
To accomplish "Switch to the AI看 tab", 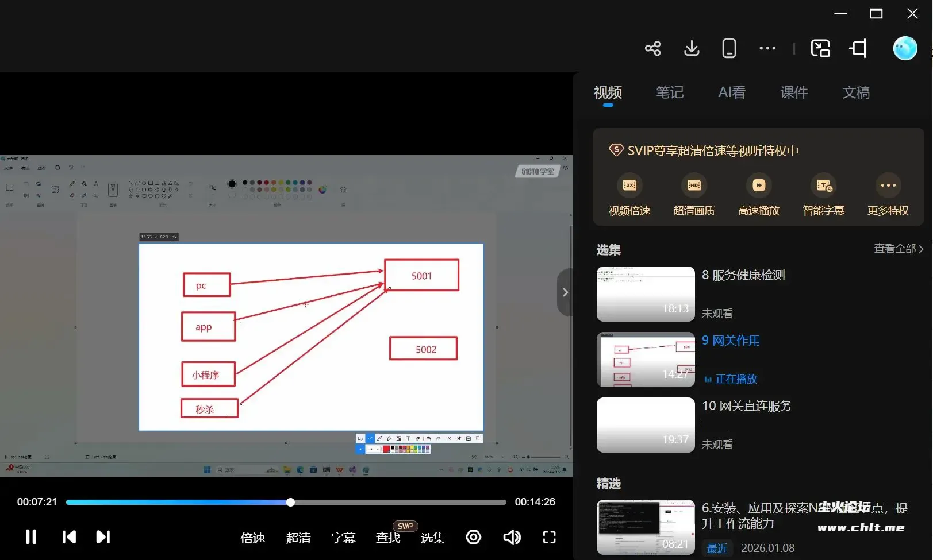I will point(731,92).
